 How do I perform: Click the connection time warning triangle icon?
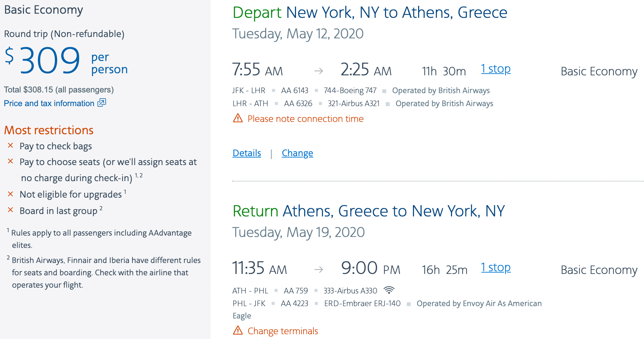[238, 118]
